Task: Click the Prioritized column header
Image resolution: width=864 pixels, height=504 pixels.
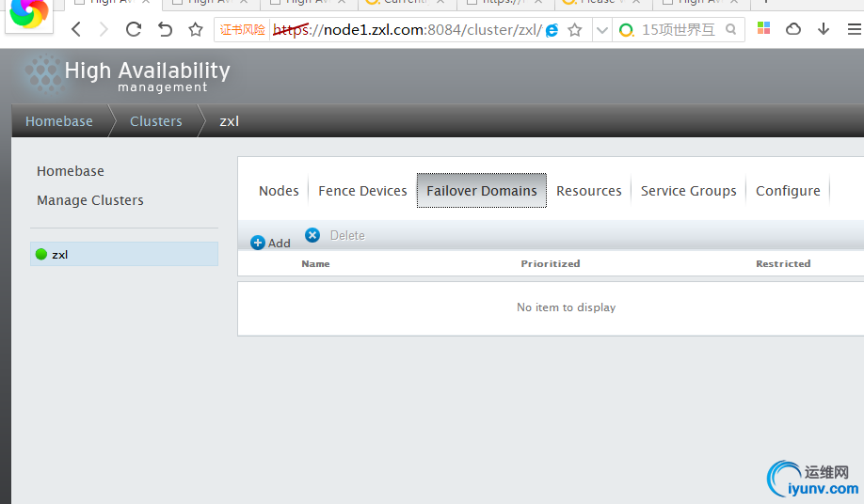Action: point(551,263)
